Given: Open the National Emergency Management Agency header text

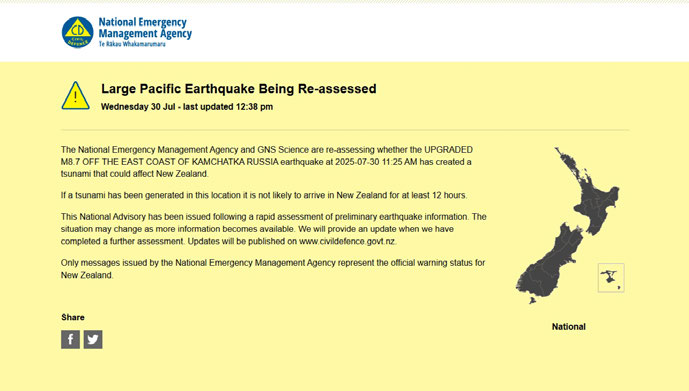Looking at the screenshot, I should click(145, 28).
